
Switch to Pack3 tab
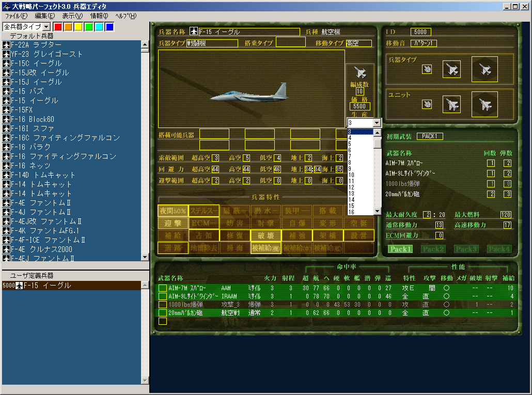click(x=466, y=249)
